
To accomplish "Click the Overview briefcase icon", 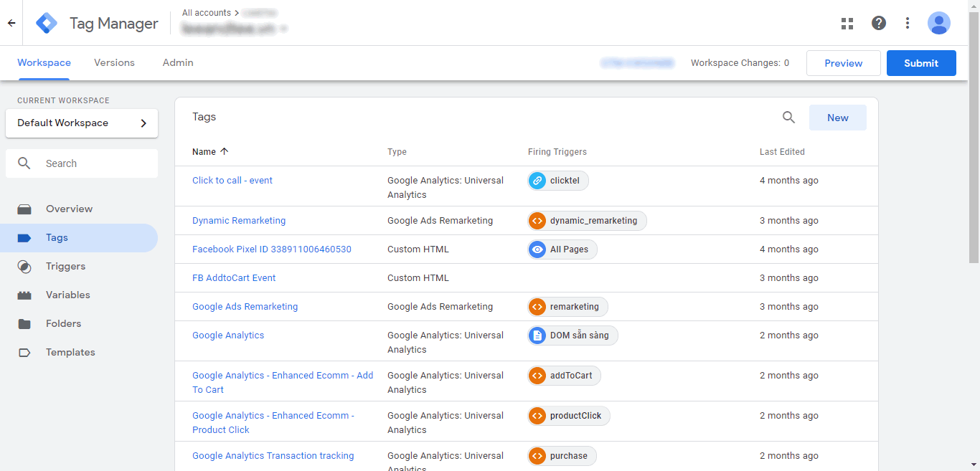I will coord(24,209).
